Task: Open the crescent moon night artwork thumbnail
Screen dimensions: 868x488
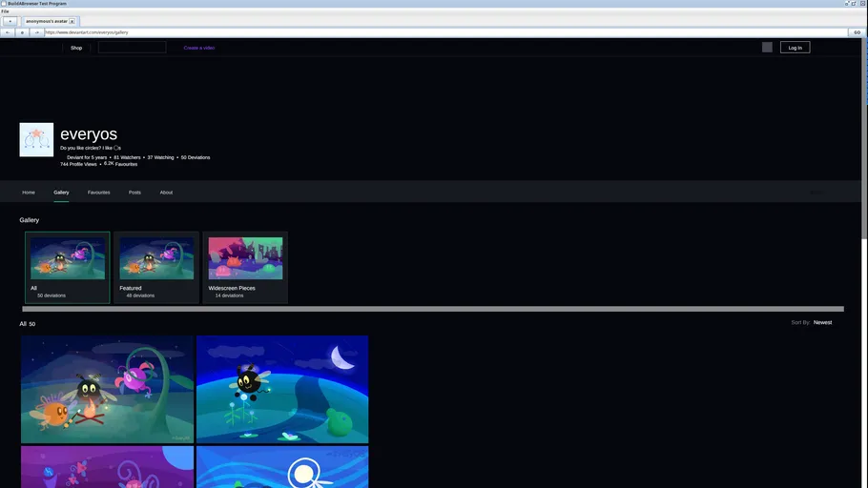Action: (282, 390)
